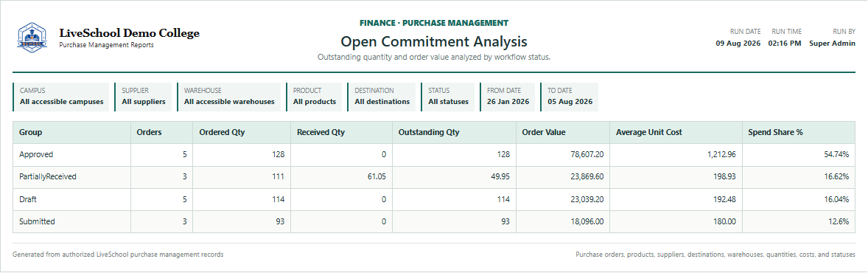This screenshot has width=868, height=273.
Task: Select the Campus filter box
Action: pos(61,97)
